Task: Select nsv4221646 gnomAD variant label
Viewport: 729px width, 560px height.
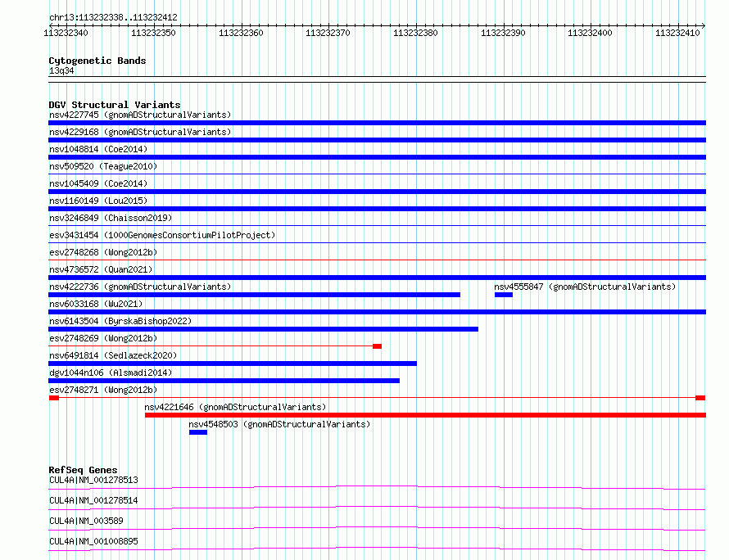Action: (x=235, y=407)
